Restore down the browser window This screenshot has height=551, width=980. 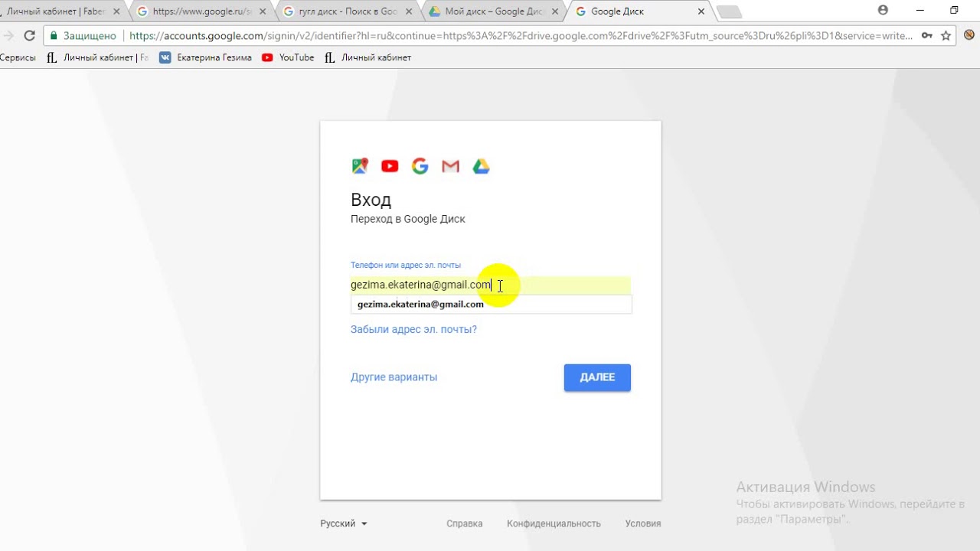pos(954,11)
